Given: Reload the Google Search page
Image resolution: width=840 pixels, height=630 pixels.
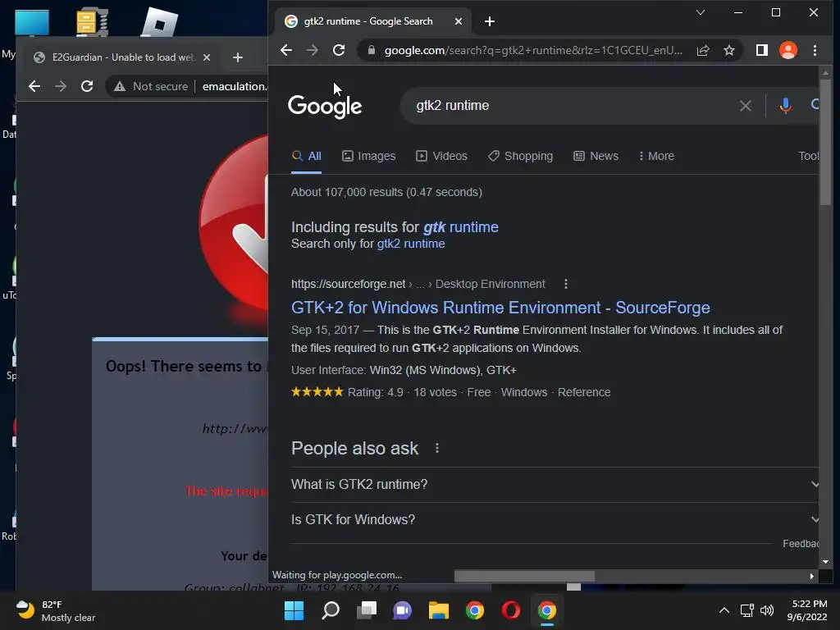Looking at the screenshot, I should point(339,50).
